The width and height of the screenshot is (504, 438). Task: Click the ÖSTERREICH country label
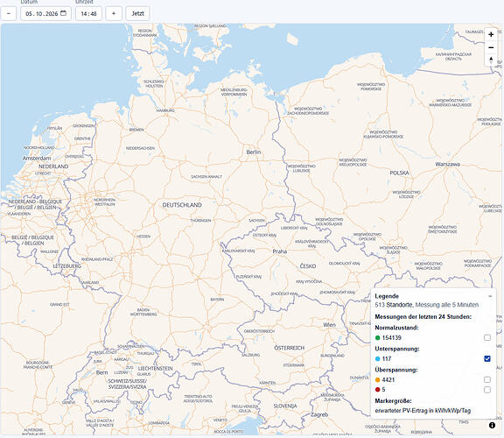point(290,348)
